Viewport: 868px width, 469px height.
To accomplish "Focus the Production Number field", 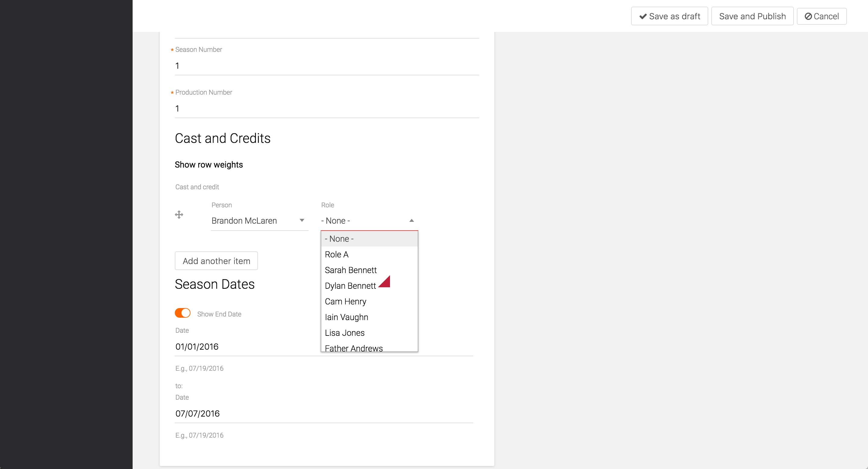I will [x=326, y=109].
